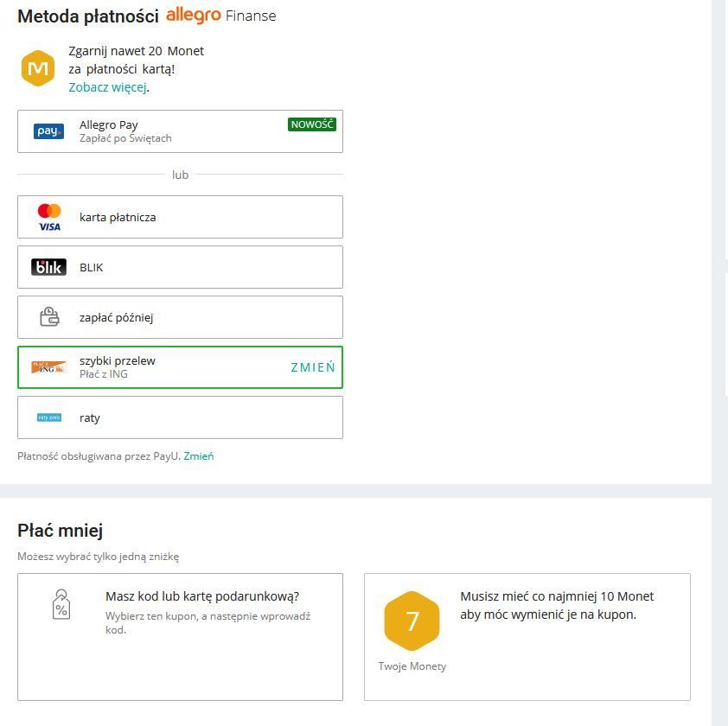The height and width of the screenshot is (726, 728).
Task: Click the Allegro Pay logo icon
Action: (48, 131)
